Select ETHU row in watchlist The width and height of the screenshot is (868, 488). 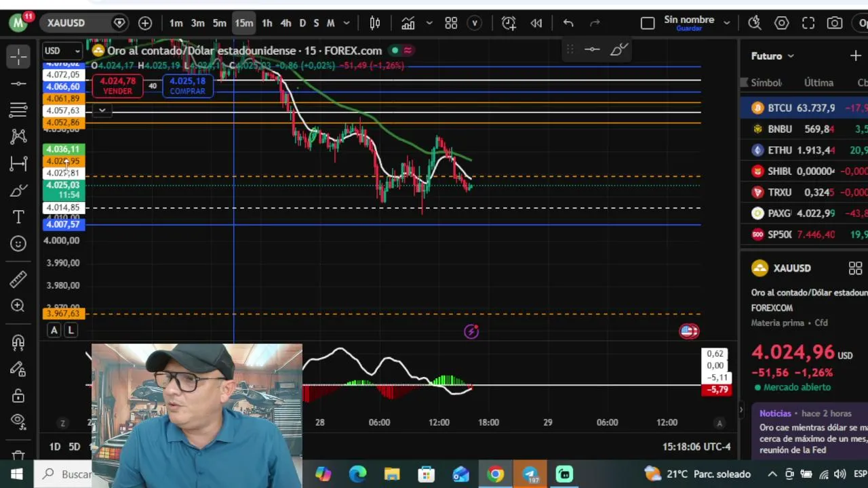[x=804, y=150]
